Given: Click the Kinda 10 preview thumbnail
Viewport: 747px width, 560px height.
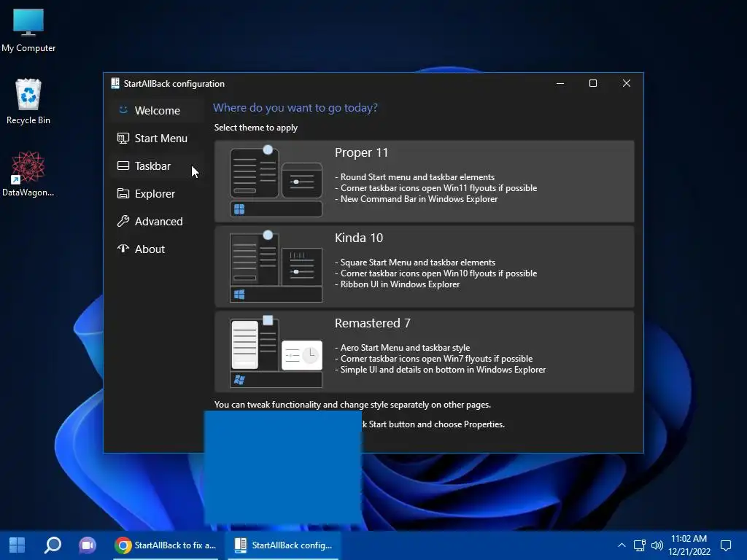Looking at the screenshot, I should 276,267.
